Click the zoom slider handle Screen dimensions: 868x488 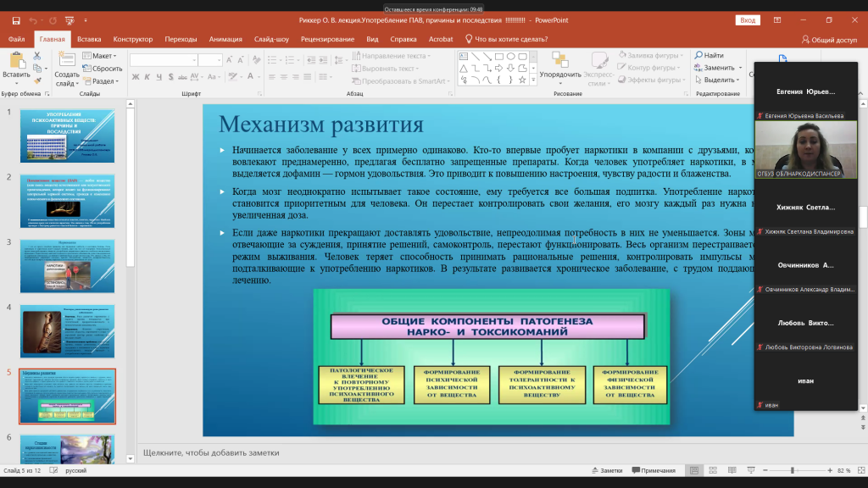pyautogui.click(x=793, y=470)
